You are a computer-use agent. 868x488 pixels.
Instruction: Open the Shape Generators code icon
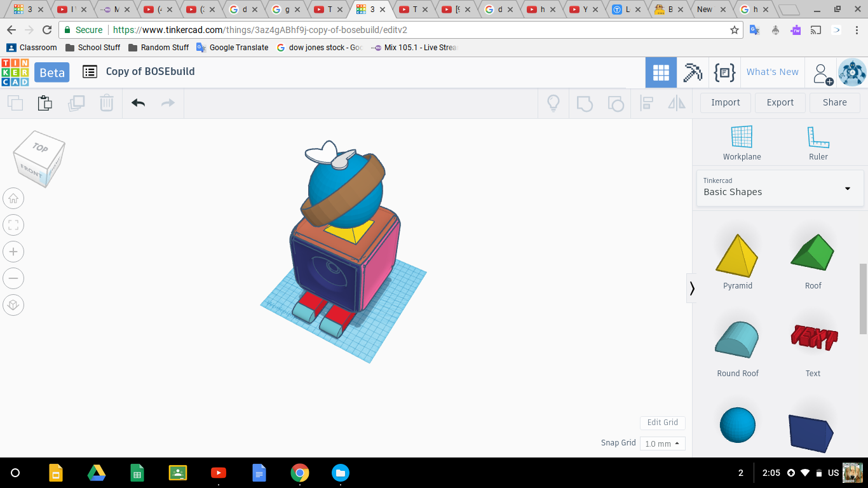tap(724, 72)
